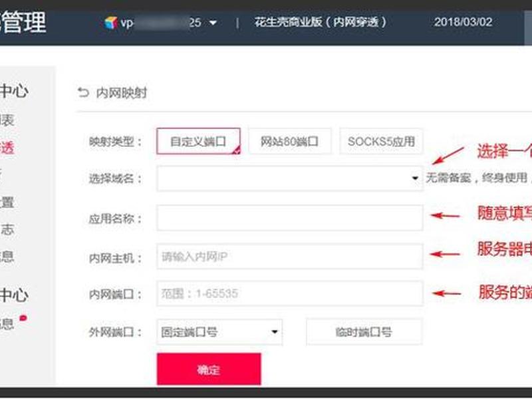Choose the 临时端口号 option
Image resolution: width=532 pixels, height=399 pixels.
click(x=364, y=332)
